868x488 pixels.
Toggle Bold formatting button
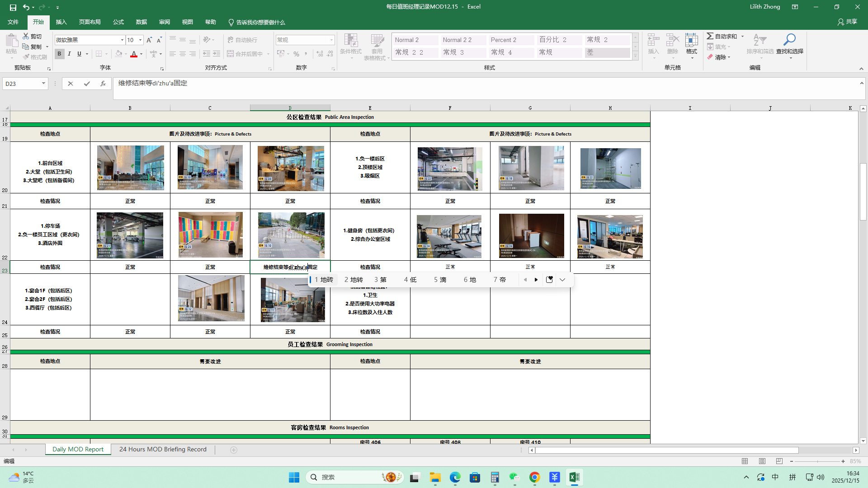pyautogui.click(x=59, y=54)
